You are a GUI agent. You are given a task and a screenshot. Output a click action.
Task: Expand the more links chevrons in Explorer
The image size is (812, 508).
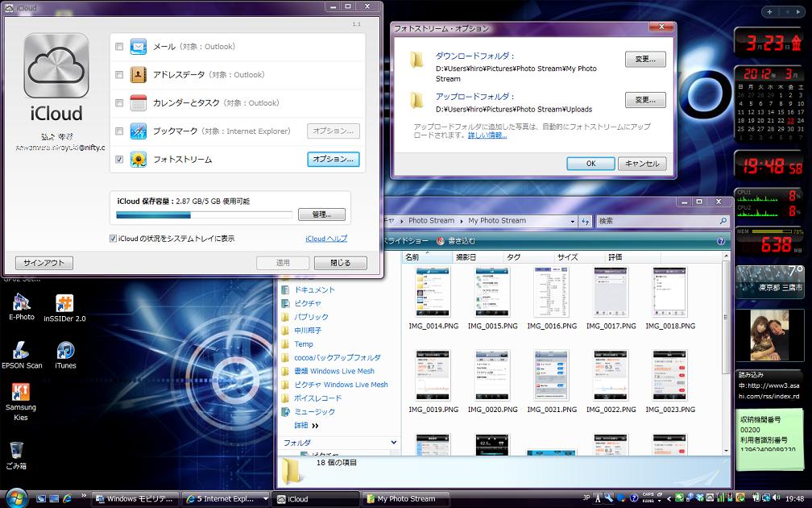pyautogui.click(x=315, y=426)
